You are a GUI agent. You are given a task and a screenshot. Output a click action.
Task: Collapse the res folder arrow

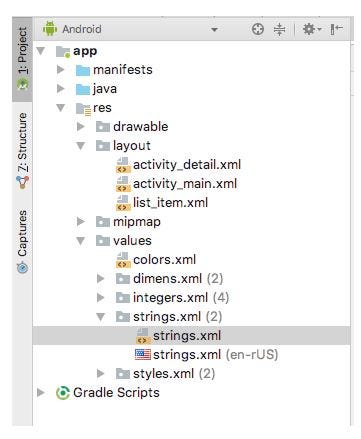[61, 108]
